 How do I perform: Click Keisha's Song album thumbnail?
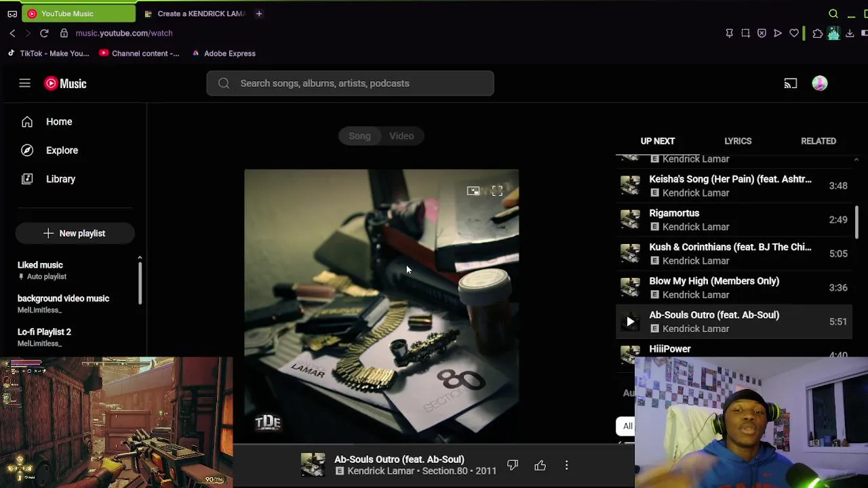pyautogui.click(x=630, y=186)
